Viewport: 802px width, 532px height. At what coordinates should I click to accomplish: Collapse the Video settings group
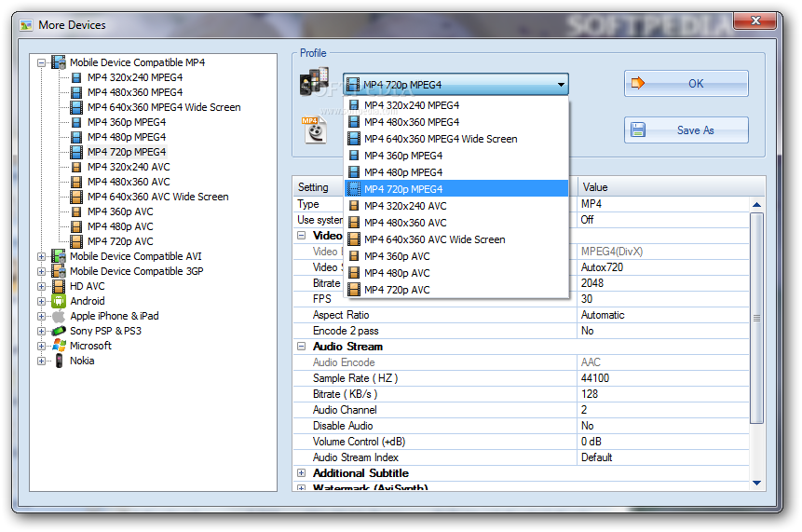tap(301, 236)
